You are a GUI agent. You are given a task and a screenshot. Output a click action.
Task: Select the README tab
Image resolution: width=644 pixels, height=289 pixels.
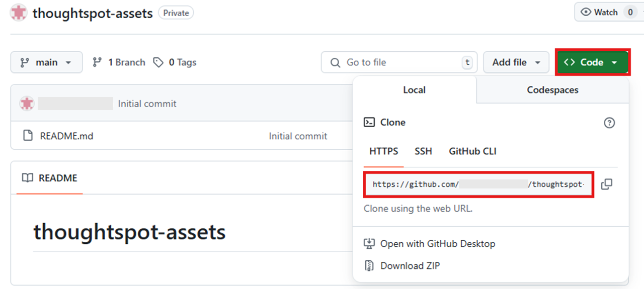pos(49,178)
